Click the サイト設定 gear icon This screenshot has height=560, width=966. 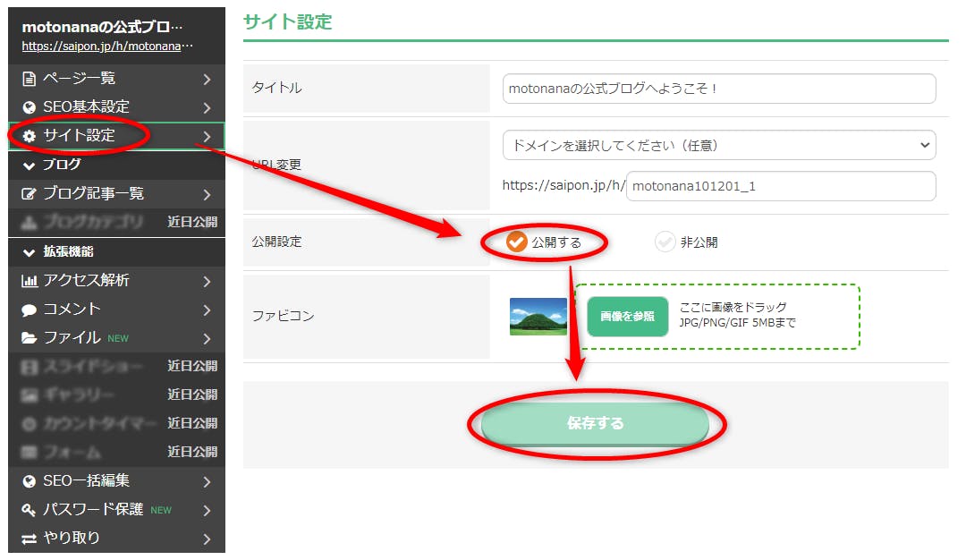(29, 136)
